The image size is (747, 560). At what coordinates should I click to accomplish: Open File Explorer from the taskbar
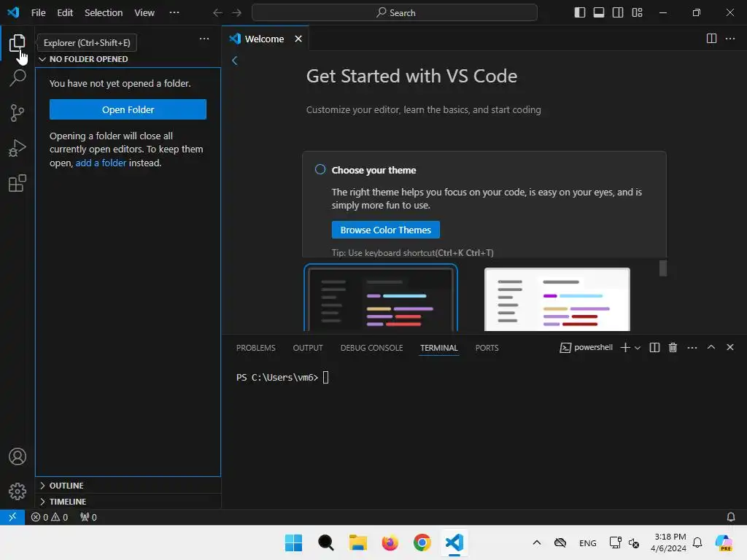pyautogui.click(x=357, y=542)
